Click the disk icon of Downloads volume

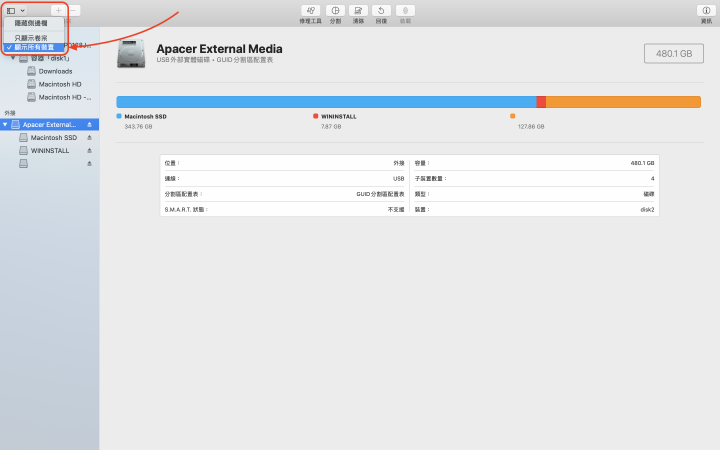[x=31, y=71]
